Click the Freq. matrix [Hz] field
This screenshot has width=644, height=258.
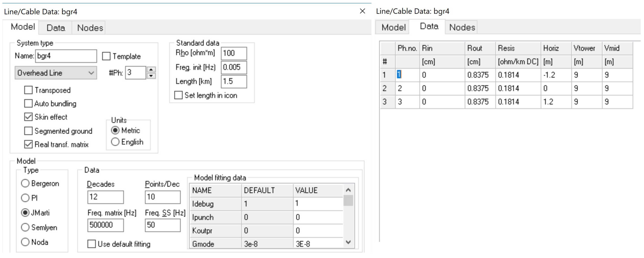(105, 225)
